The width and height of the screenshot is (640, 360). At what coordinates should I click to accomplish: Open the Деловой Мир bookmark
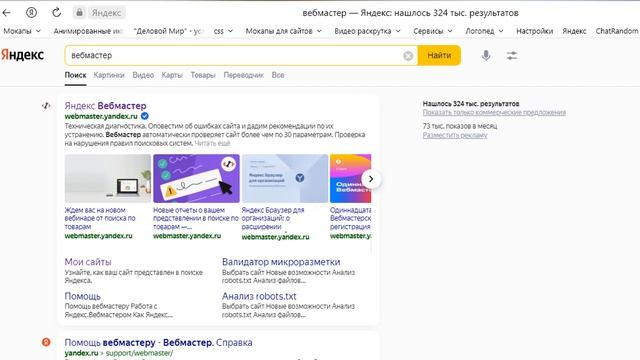pos(169,31)
